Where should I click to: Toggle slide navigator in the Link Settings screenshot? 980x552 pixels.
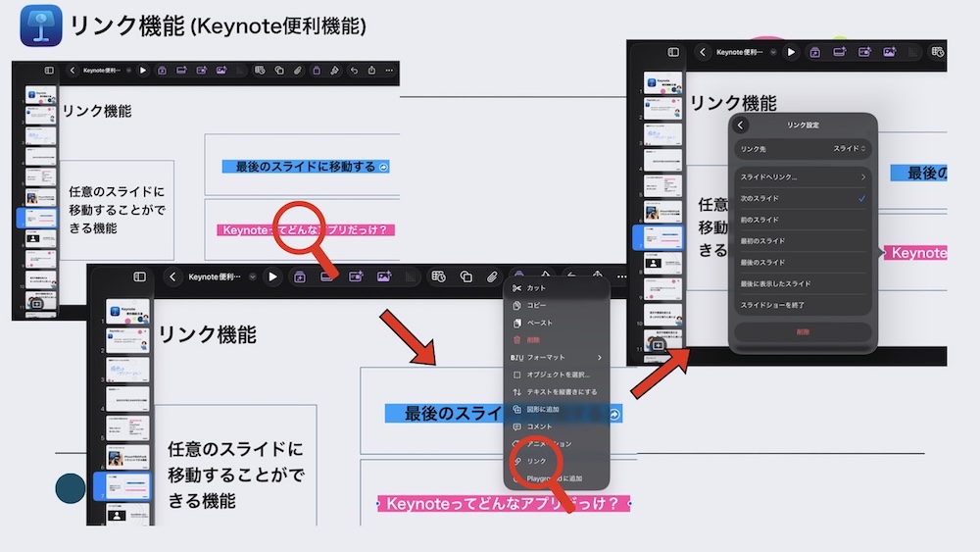click(x=673, y=53)
